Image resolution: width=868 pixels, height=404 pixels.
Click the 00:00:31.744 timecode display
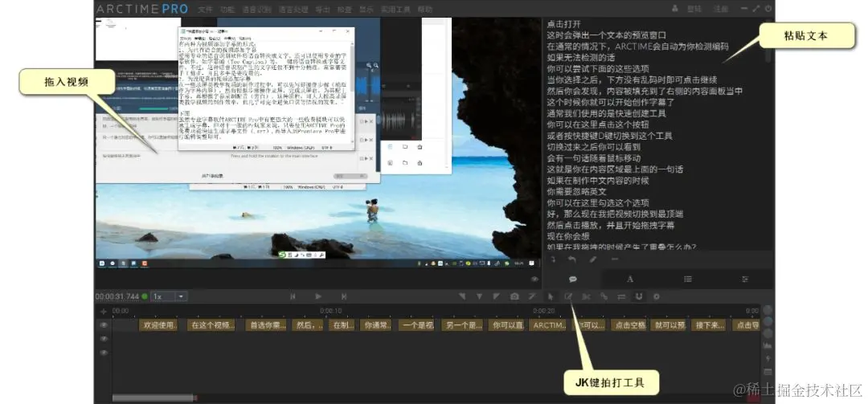point(117,296)
